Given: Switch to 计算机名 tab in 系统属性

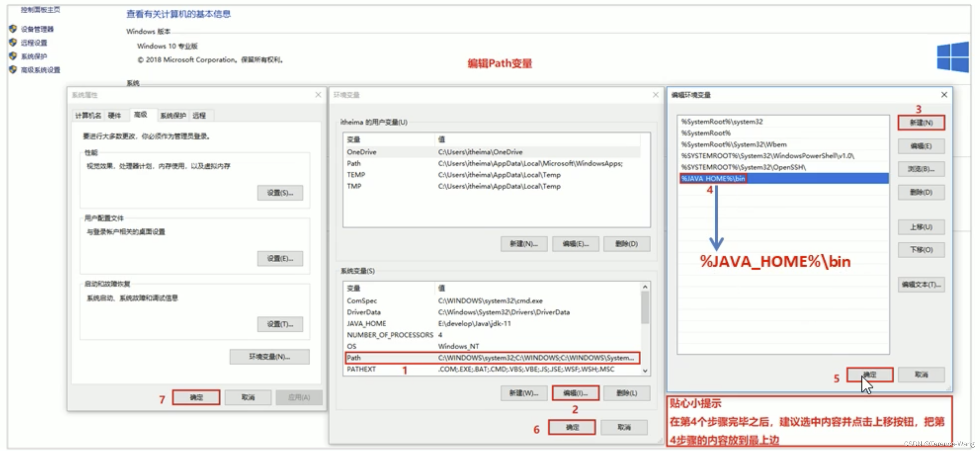Looking at the screenshot, I should tap(88, 115).
